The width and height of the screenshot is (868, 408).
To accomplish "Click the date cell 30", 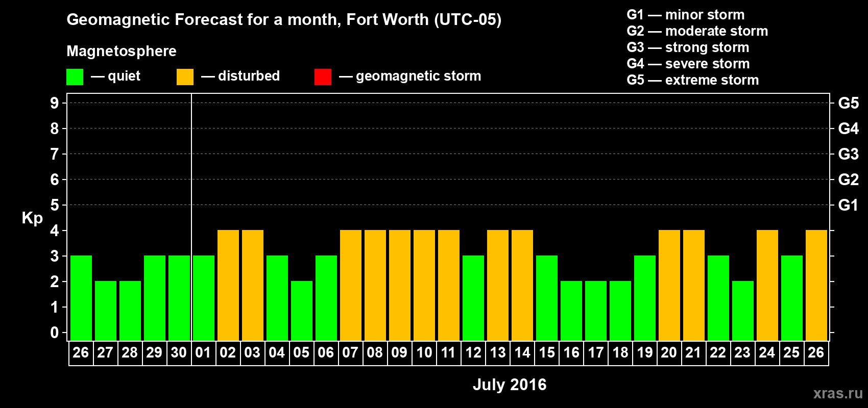I will pos(179,353).
